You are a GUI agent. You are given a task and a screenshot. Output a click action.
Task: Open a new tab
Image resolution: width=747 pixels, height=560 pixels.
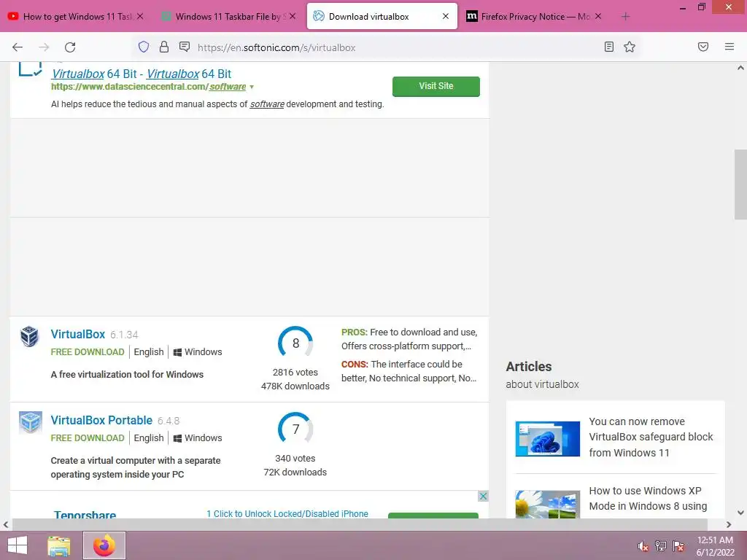625,17
